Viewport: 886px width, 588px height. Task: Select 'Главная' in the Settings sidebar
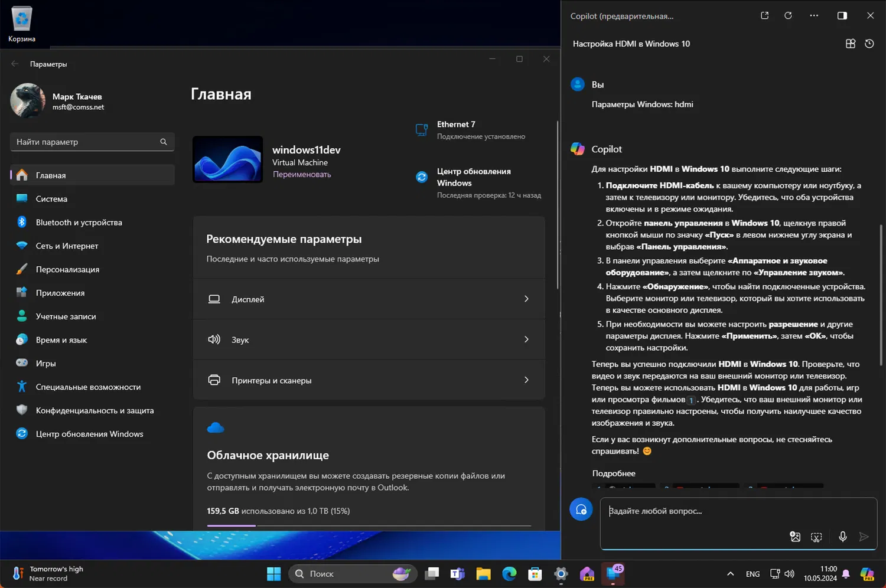click(92, 175)
